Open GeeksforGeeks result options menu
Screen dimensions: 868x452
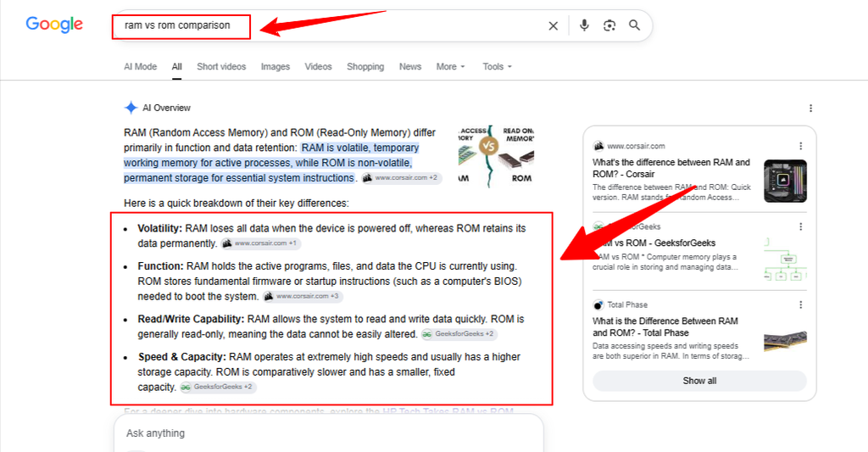[x=800, y=226]
